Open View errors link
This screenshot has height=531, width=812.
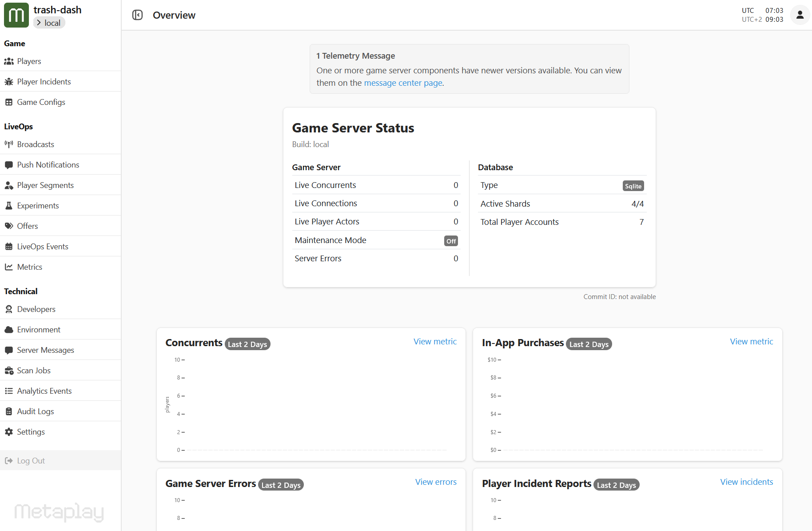436,482
